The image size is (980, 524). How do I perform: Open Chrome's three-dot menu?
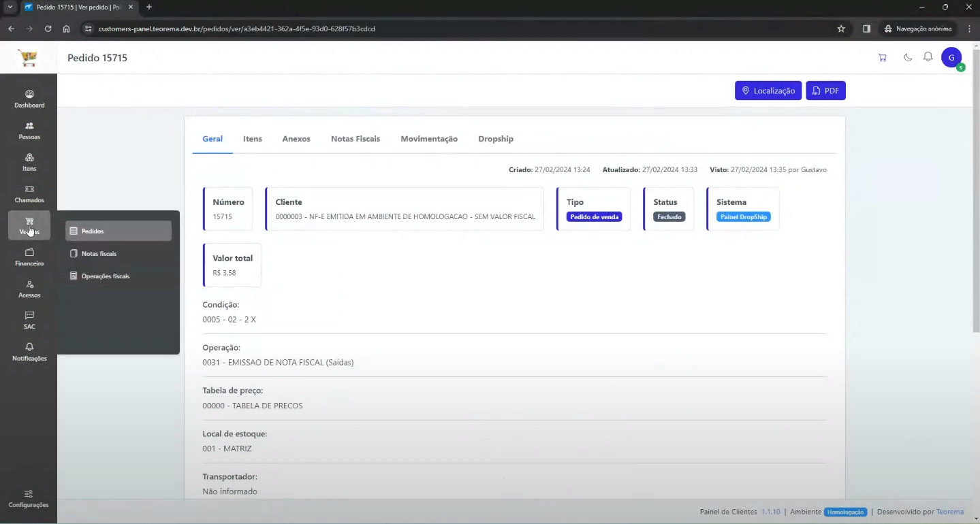(x=970, y=29)
